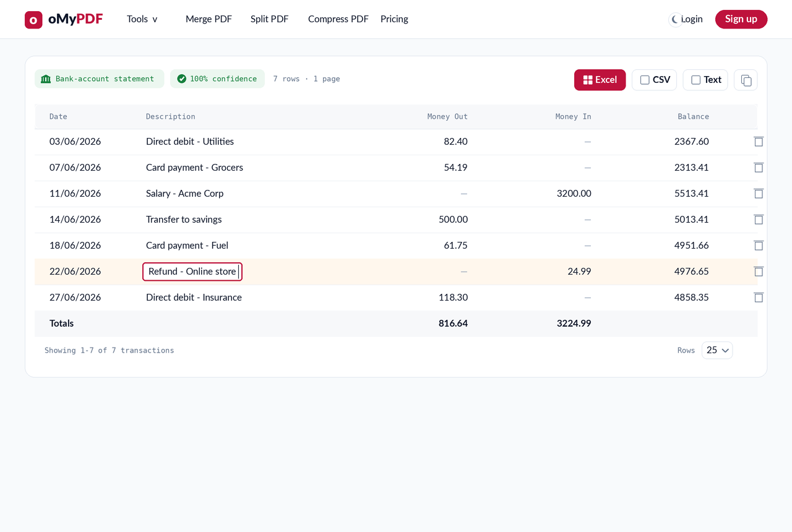Click the date 22/06/2026

tap(75, 272)
